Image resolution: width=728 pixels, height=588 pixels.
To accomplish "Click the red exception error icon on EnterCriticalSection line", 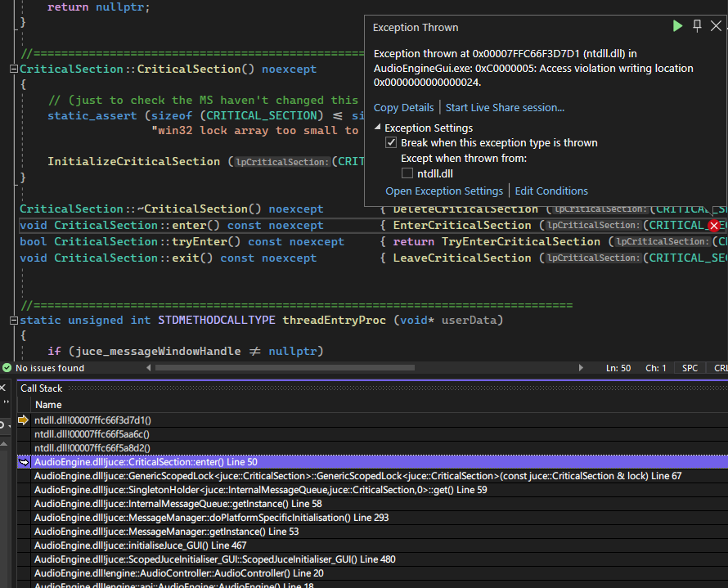I will 714,226.
